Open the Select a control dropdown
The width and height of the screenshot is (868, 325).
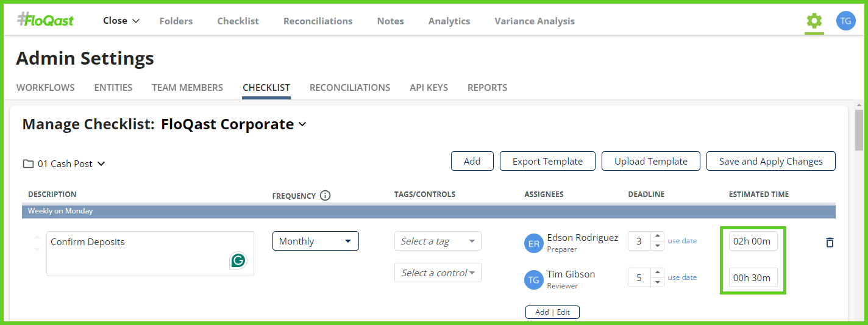pyautogui.click(x=438, y=273)
